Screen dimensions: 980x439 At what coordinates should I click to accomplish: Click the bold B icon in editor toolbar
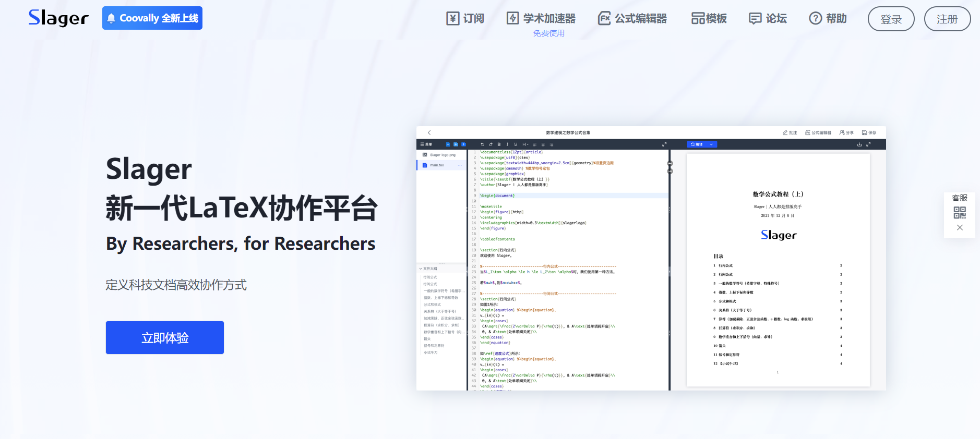[x=499, y=144]
